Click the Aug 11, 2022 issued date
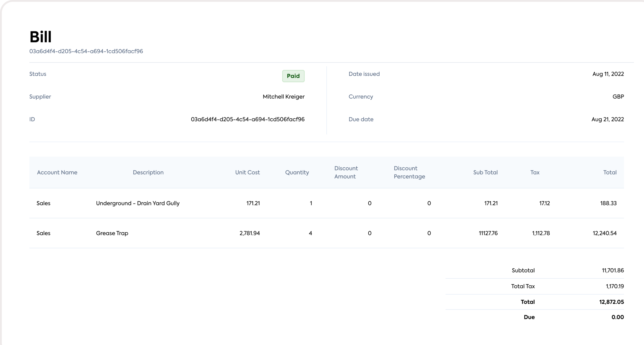The width and height of the screenshot is (644, 345). (608, 74)
